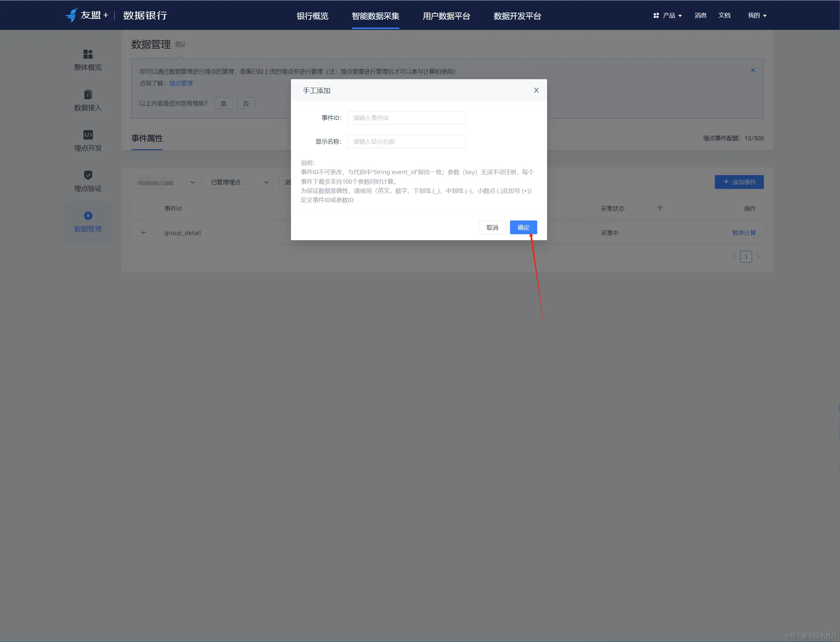Focus the 事件ID input field
Screen dimensions: 840x642
(406, 118)
